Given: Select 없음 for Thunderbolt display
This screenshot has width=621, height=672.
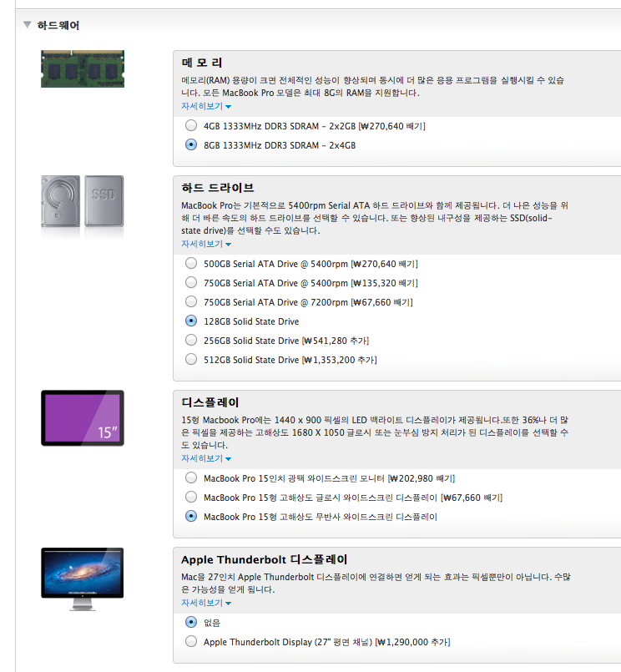Looking at the screenshot, I should tap(191, 622).
